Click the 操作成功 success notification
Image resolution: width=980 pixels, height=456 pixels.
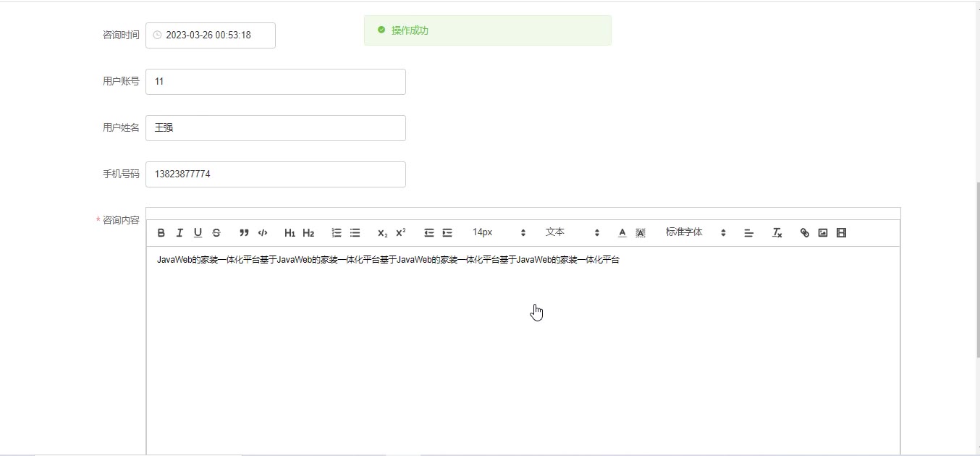[x=488, y=30]
